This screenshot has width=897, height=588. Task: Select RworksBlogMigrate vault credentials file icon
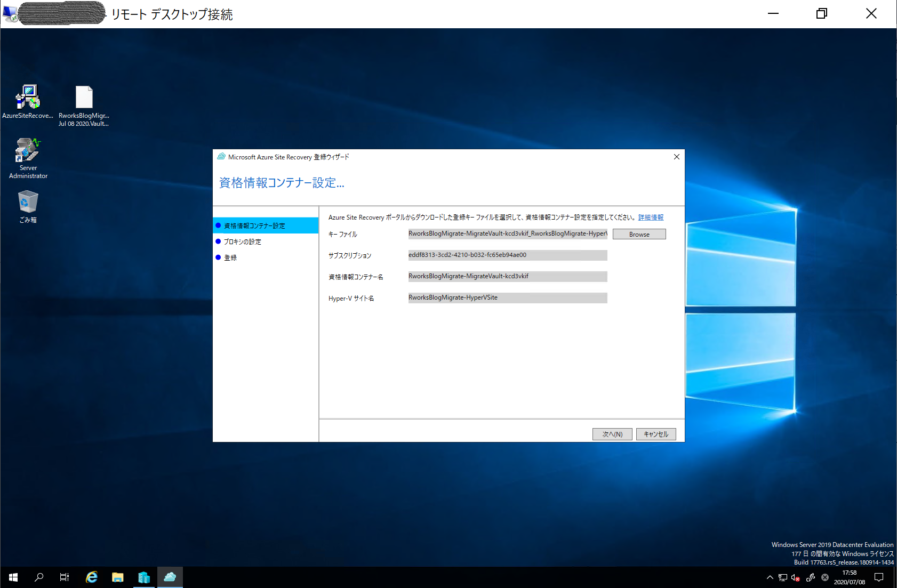coord(84,106)
